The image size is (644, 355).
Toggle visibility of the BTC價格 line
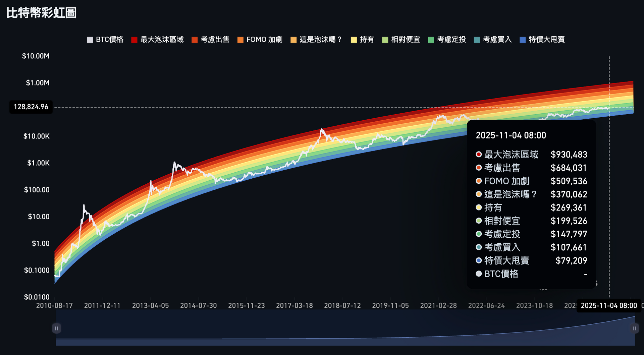pyautogui.click(x=90, y=39)
